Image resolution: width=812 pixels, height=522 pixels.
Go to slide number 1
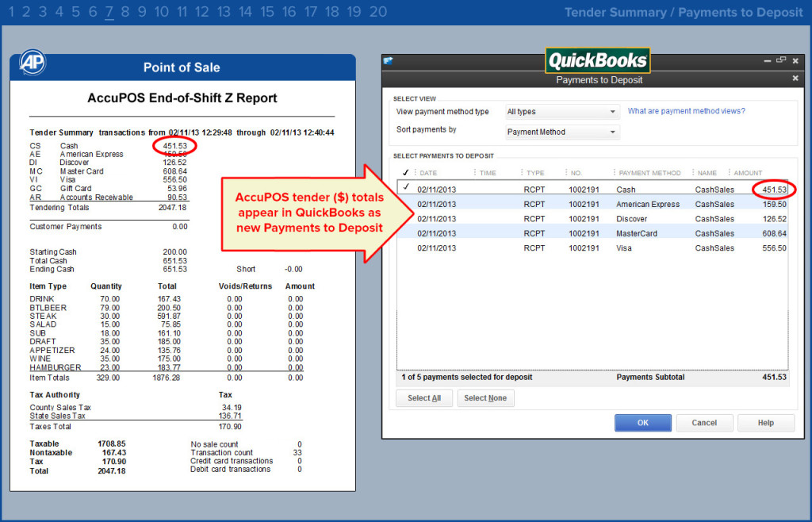click(x=12, y=12)
